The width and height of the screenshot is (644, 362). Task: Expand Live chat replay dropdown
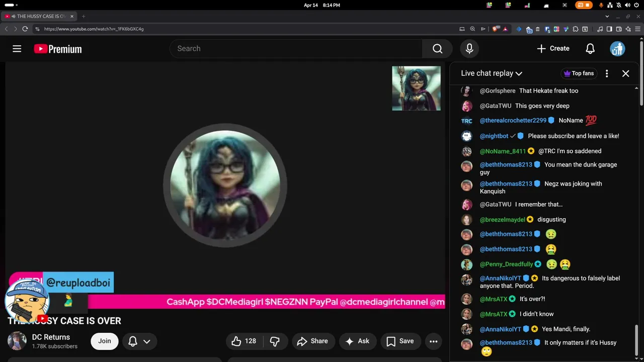tap(492, 73)
